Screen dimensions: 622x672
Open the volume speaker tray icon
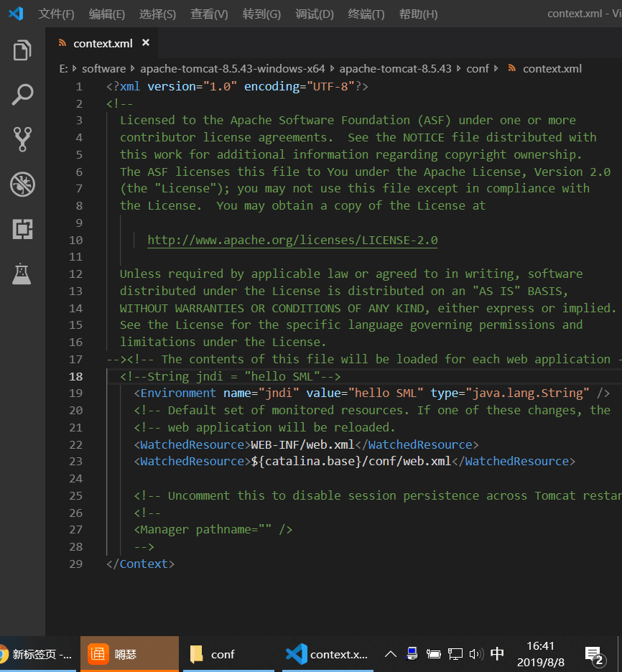476,654
